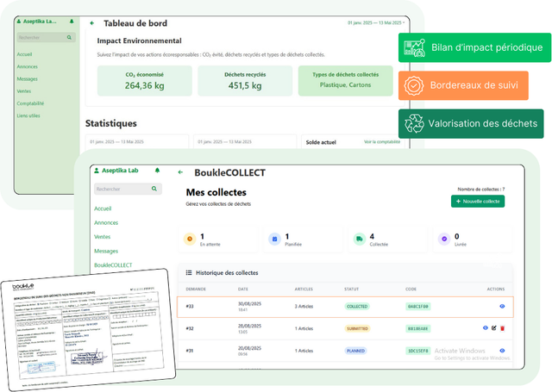Click the Rechercher field in Tableau de bord sidebar
The height and width of the screenshot is (392, 552).
pos(46,37)
